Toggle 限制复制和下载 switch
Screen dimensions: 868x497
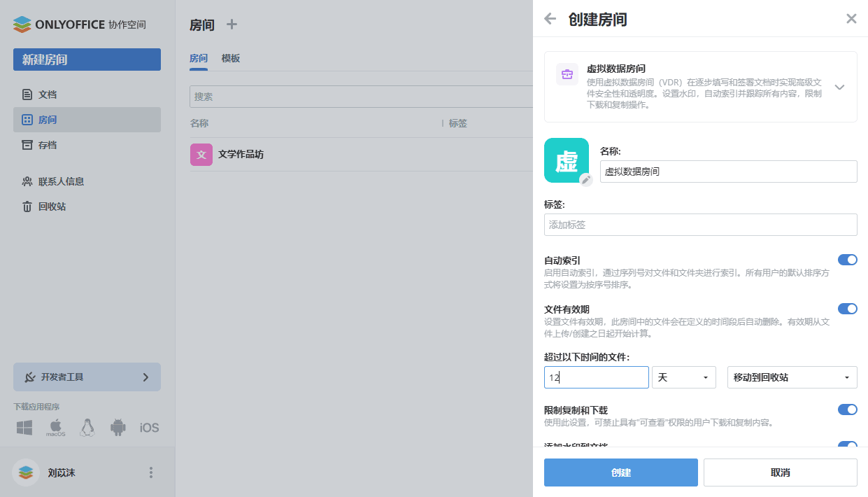tap(848, 409)
